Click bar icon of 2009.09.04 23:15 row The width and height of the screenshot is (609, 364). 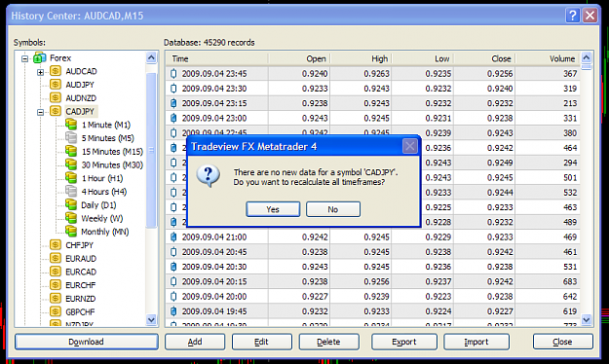pos(173,103)
